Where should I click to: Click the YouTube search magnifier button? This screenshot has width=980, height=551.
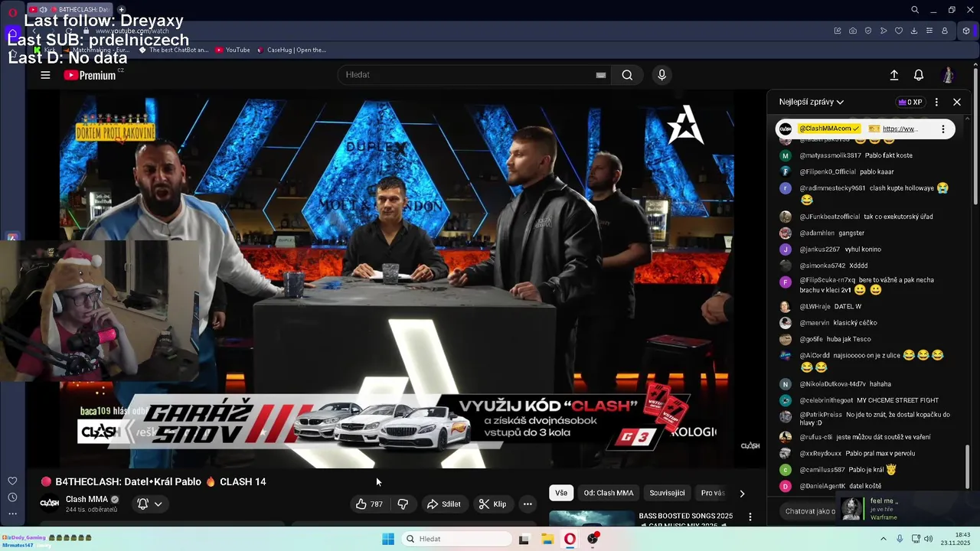point(627,75)
